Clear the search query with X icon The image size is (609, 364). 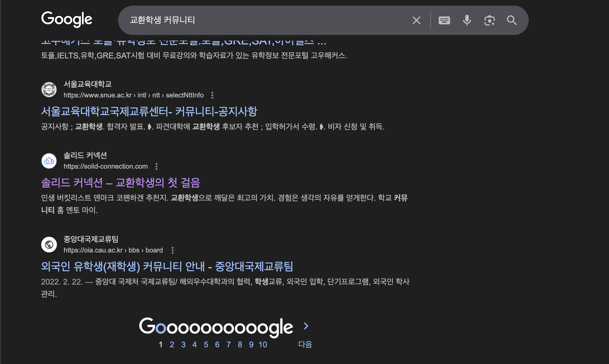[416, 20]
